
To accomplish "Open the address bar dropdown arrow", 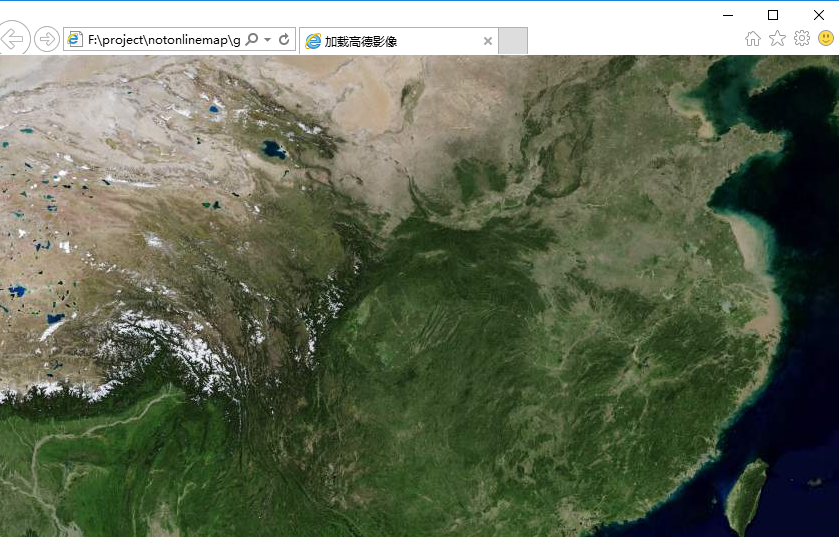I will pyautogui.click(x=268, y=40).
